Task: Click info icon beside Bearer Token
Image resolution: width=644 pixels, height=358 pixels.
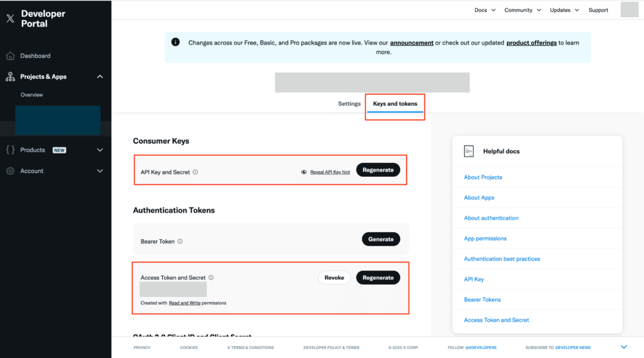Action: [x=180, y=242]
